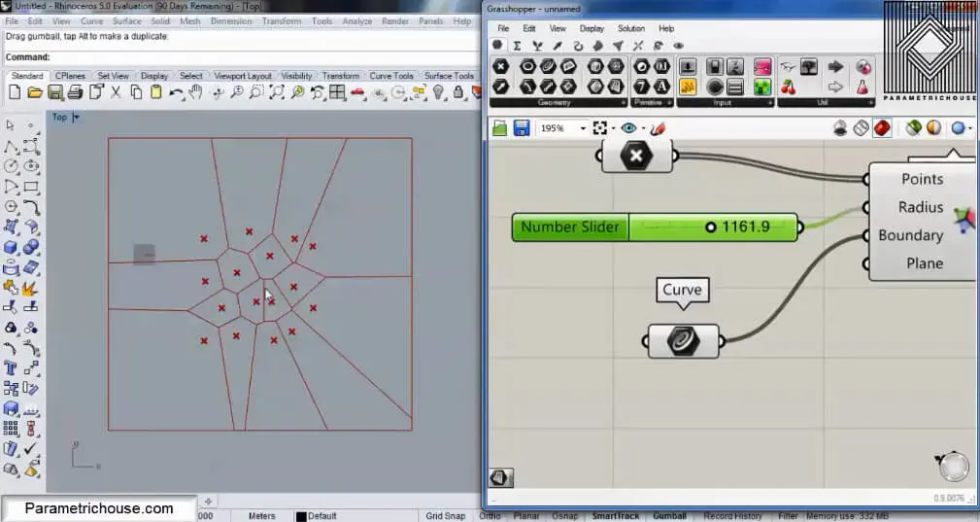Add the pink flask Util component
The image size is (980, 522).
[862, 87]
